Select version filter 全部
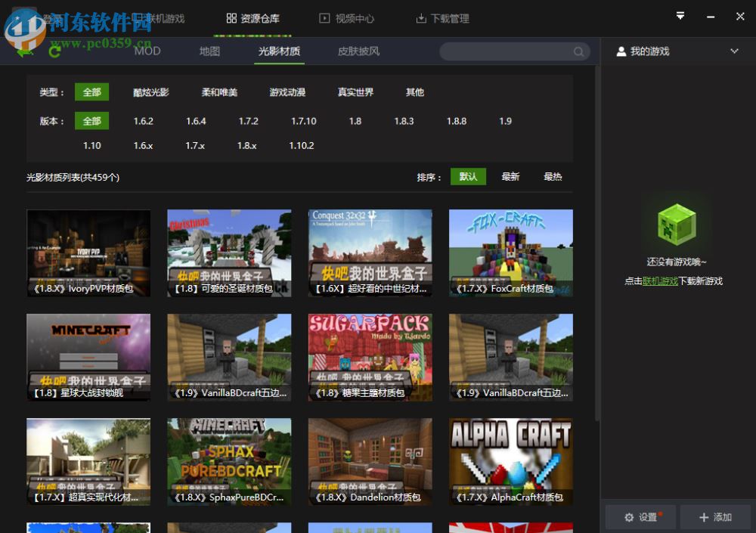Viewport: 756px width, 533px height. pos(91,121)
